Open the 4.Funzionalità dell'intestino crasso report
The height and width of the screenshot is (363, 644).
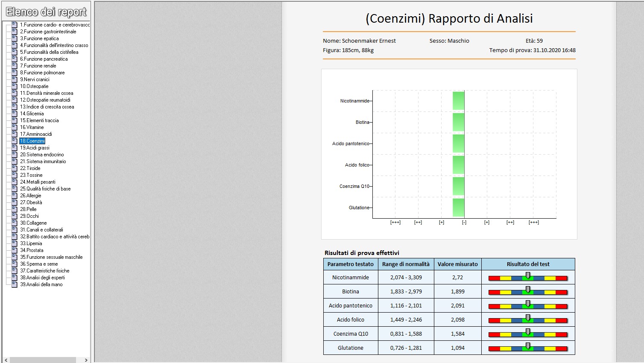point(54,45)
